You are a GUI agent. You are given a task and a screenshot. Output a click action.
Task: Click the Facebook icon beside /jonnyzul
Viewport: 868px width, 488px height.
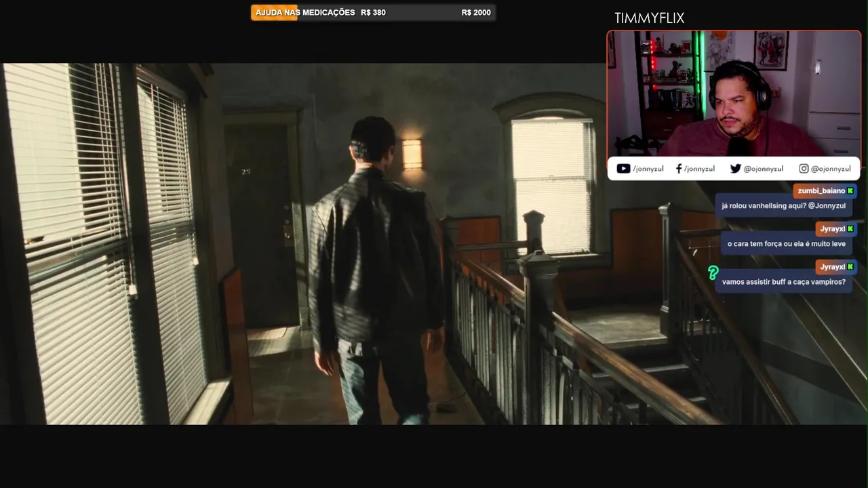click(679, 169)
